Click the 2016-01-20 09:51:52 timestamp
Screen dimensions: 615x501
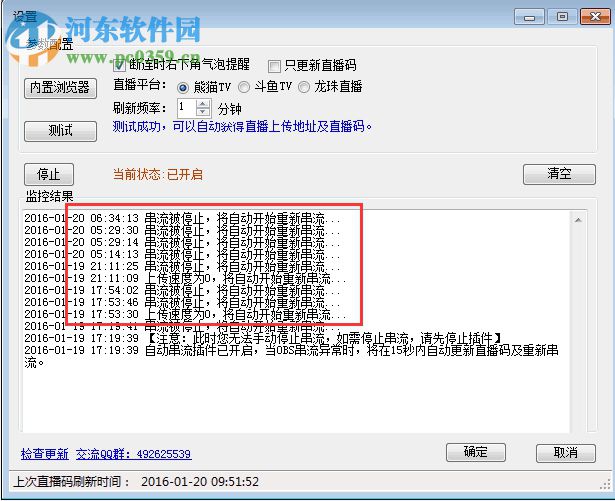pyautogui.click(x=200, y=482)
